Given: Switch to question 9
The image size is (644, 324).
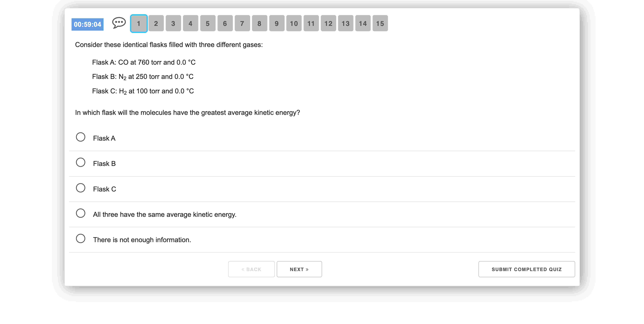Looking at the screenshot, I should click(277, 24).
